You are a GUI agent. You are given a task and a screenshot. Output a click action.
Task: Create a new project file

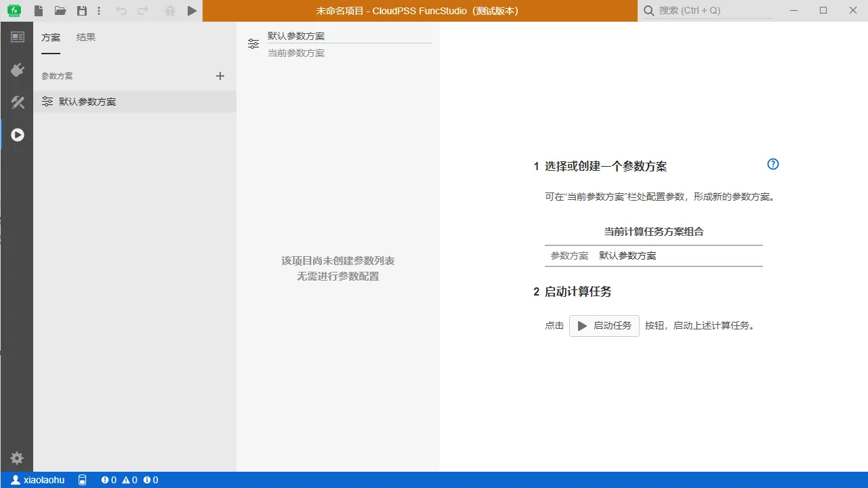[x=39, y=11]
